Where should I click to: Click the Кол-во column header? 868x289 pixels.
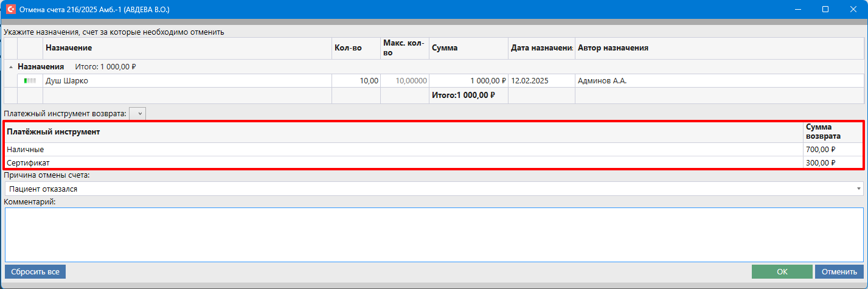pyautogui.click(x=348, y=48)
